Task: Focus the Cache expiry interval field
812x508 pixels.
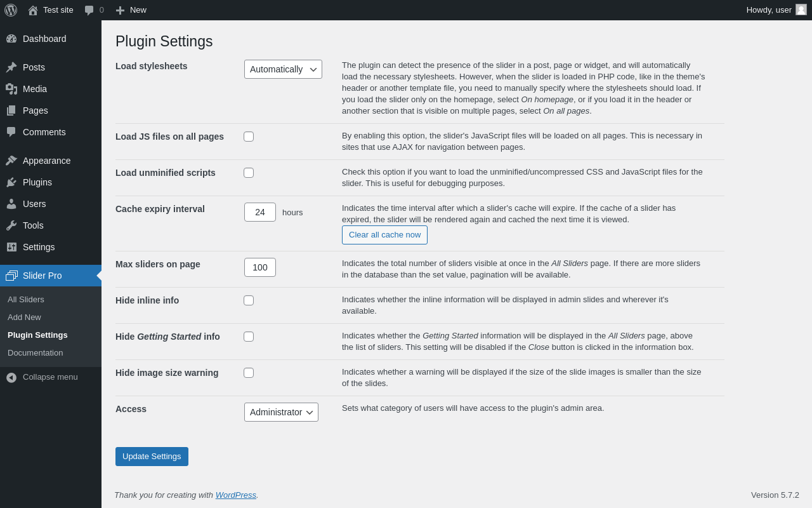Action: [x=260, y=212]
